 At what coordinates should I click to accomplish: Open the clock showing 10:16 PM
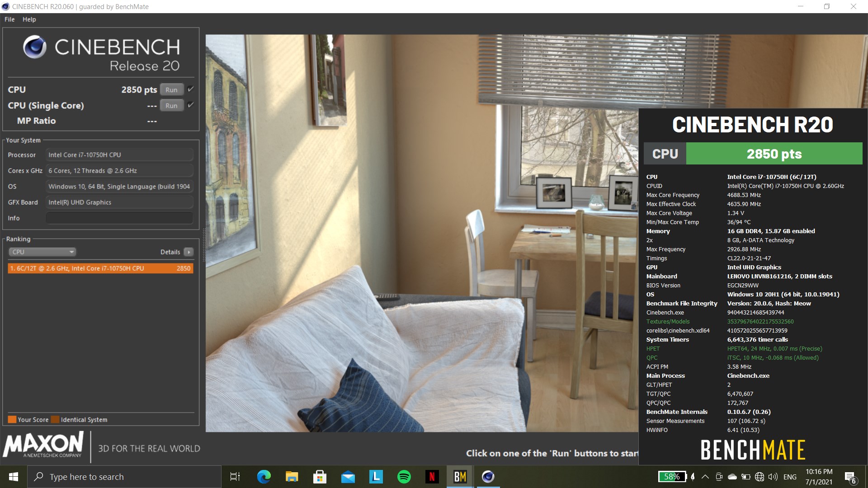(x=819, y=477)
